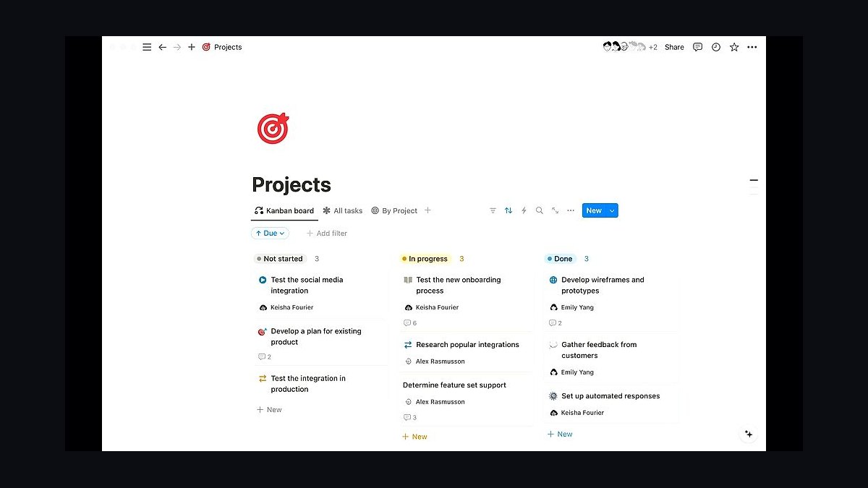This screenshot has width=868, height=488.
Task: Click target icon on Develop a plan card
Action: point(263,331)
